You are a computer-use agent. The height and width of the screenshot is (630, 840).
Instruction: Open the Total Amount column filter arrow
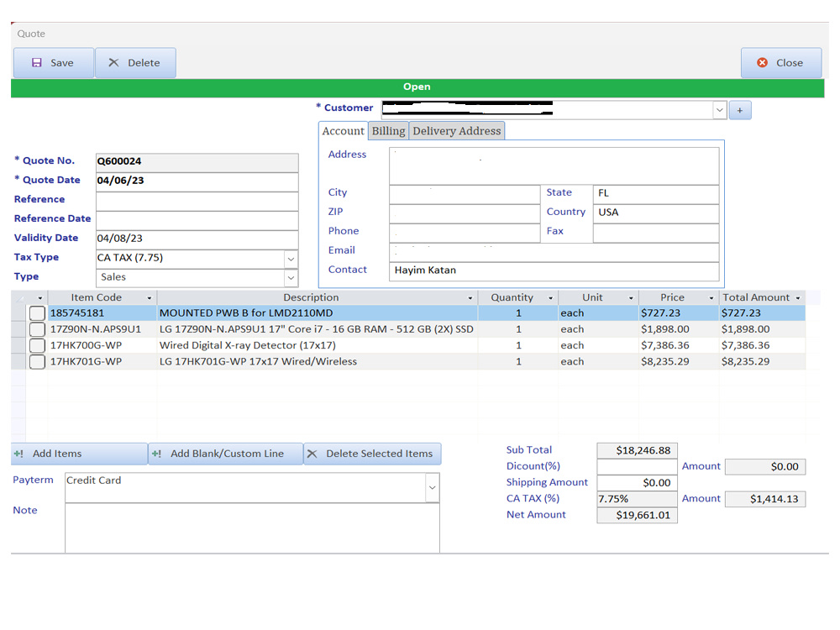(798, 298)
